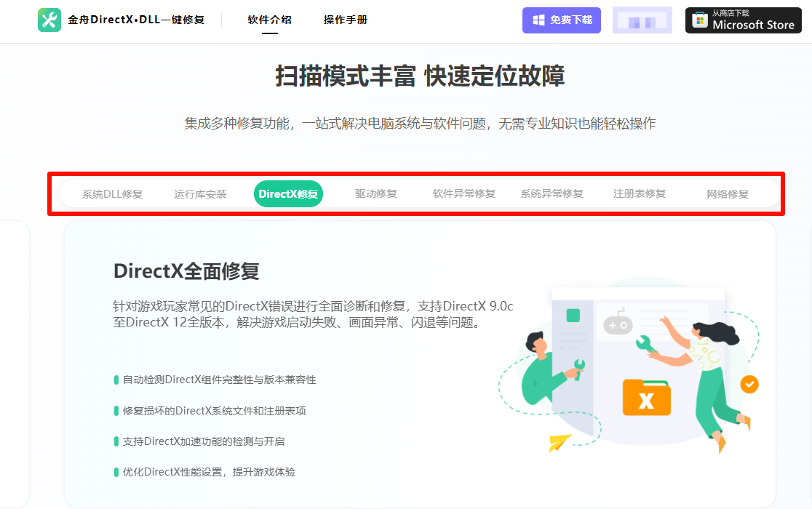Open the 操作手册 navigation item
This screenshot has width=812, height=509.
(346, 20)
